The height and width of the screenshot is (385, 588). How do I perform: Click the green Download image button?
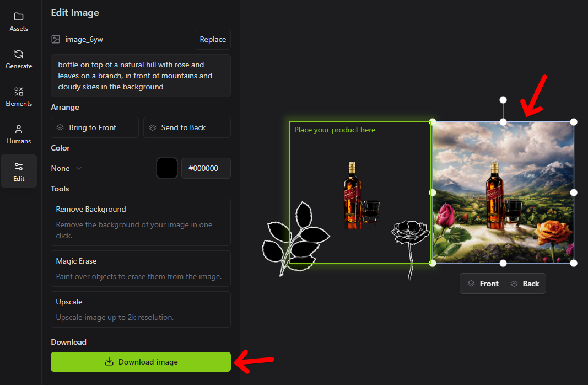point(141,362)
